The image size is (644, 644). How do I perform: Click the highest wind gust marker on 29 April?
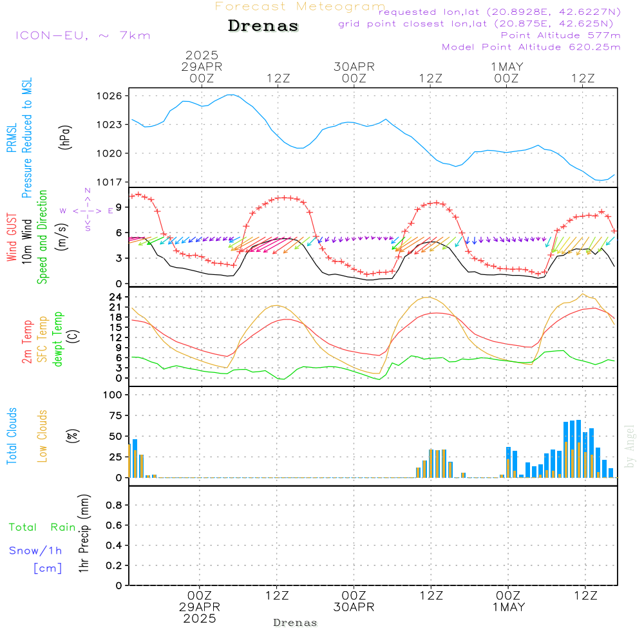(x=284, y=198)
